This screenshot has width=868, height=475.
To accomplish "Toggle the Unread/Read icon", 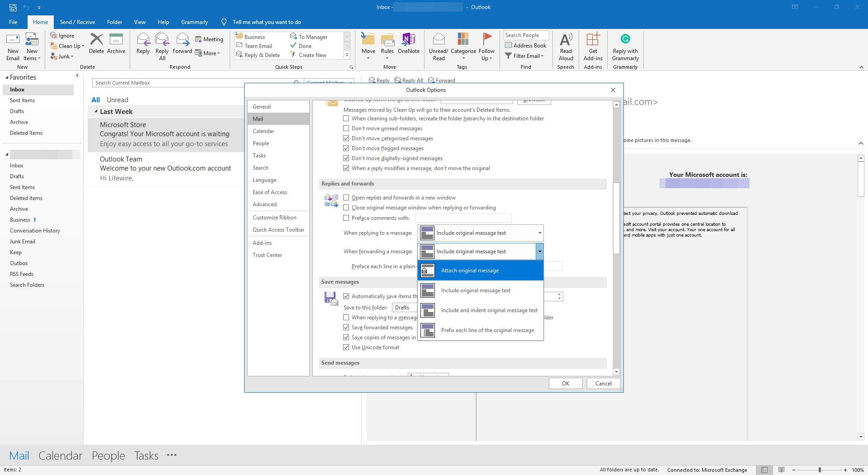I will pos(439,47).
